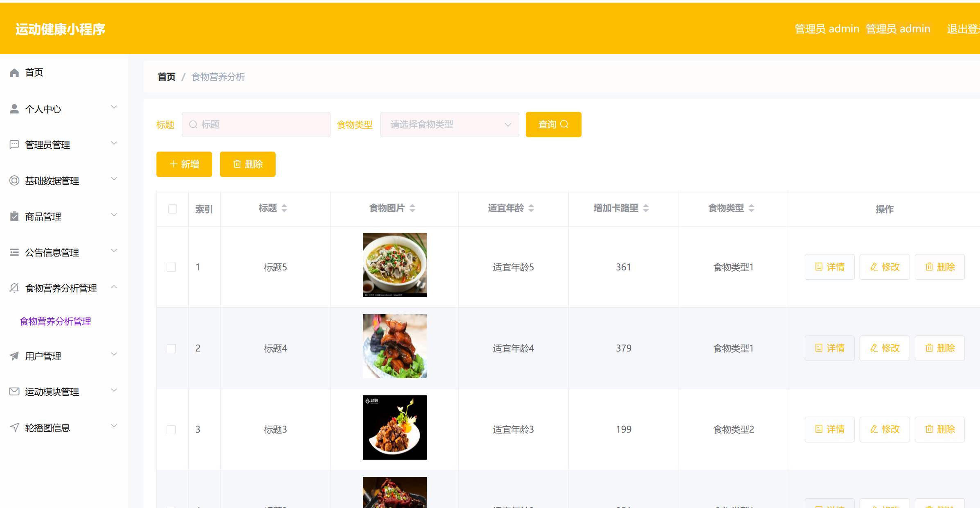Collapse the 食物营养分析管理 section
980x508 pixels.
pos(114,287)
